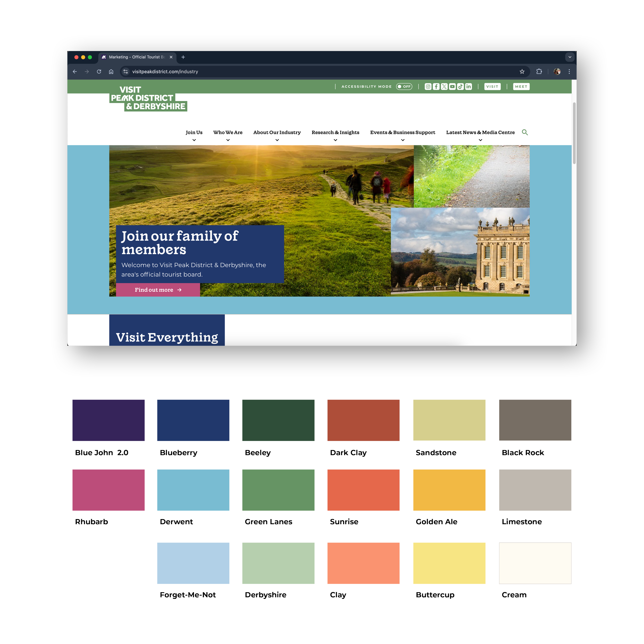Open Latest News & Media Centre menu item
644x644 pixels.
(480, 132)
